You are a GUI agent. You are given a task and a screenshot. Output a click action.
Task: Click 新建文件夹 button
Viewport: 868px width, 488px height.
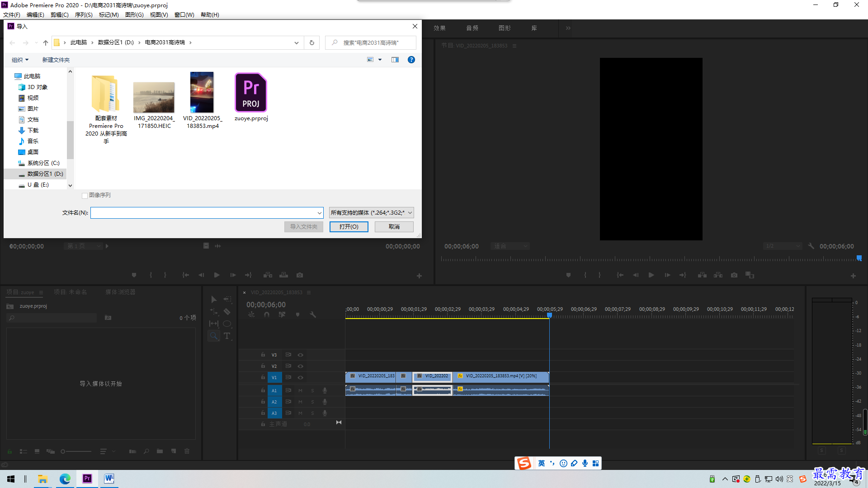click(56, 60)
